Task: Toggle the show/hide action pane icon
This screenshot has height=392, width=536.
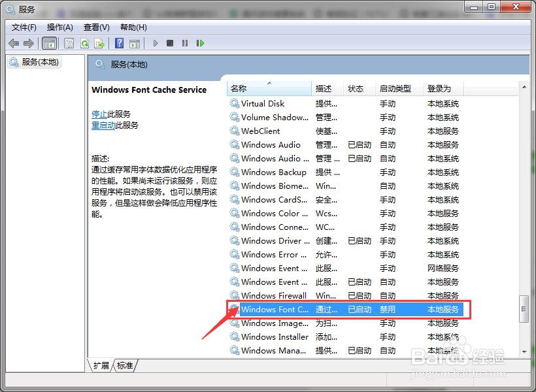Action: click(135, 43)
